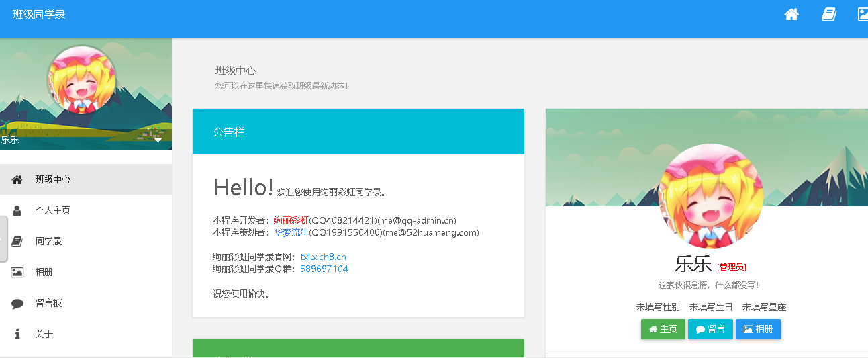Click the 班级同学录 site title
The image size is (868, 358).
pos(39,15)
